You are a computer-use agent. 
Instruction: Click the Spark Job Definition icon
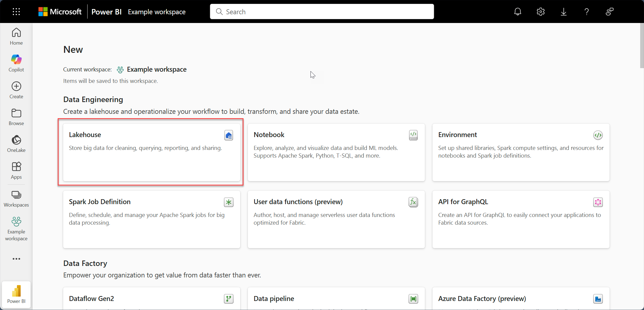228,202
